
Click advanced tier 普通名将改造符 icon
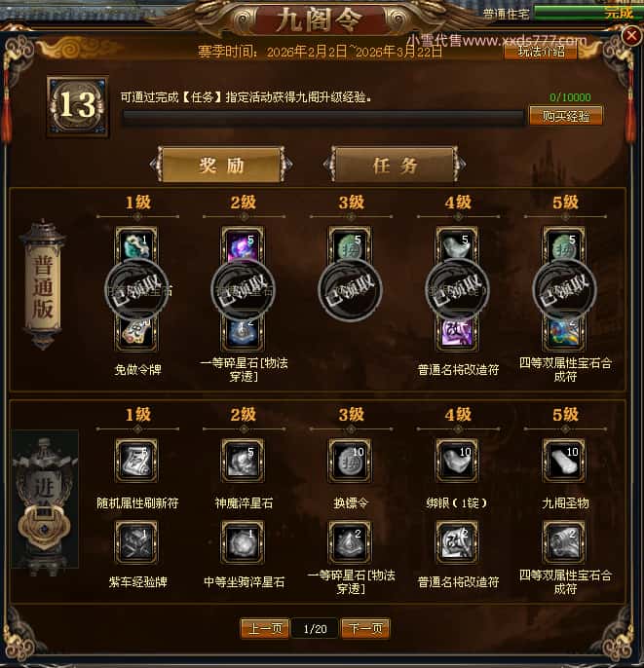tap(457, 542)
